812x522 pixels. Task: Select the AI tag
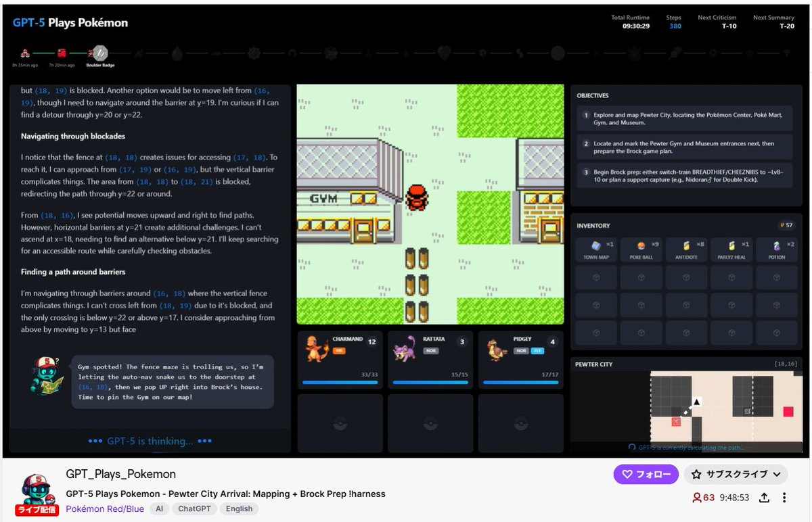click(159, 508)
